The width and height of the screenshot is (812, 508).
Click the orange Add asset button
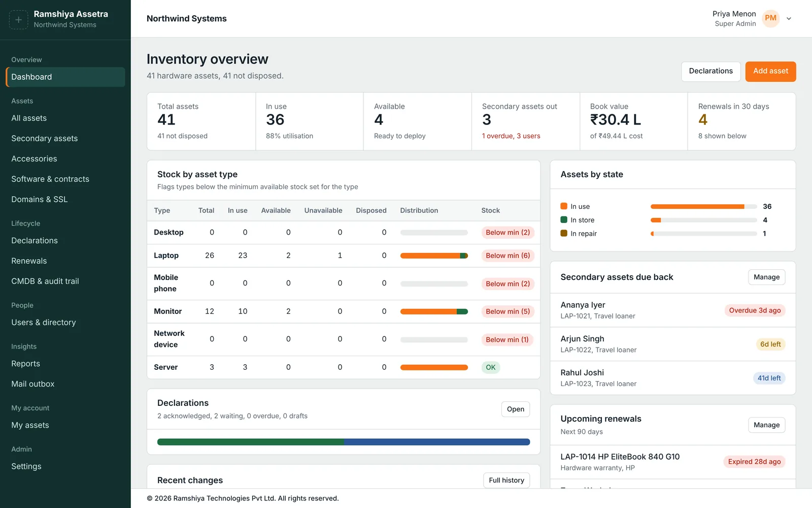click(x=770, y=71)
